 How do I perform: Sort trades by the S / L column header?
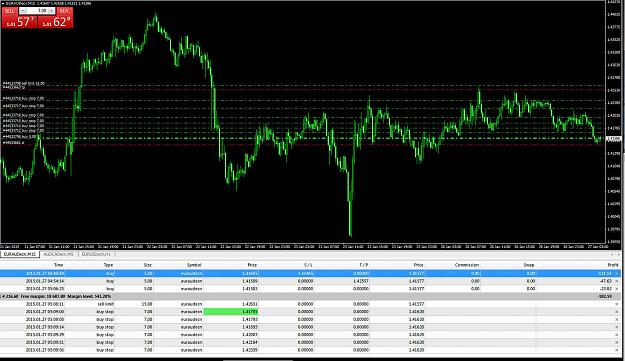point(308,265)
